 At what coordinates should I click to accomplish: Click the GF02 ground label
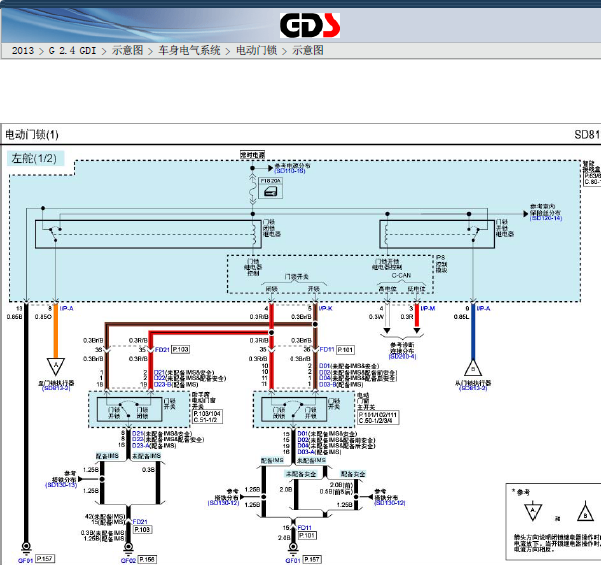tap(128, 560)
